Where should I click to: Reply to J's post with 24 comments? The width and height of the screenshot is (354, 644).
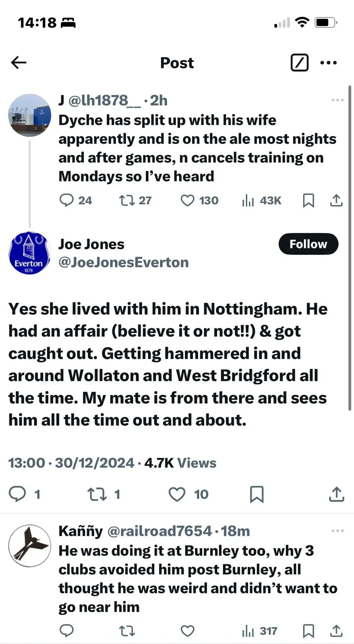point(67,200)
